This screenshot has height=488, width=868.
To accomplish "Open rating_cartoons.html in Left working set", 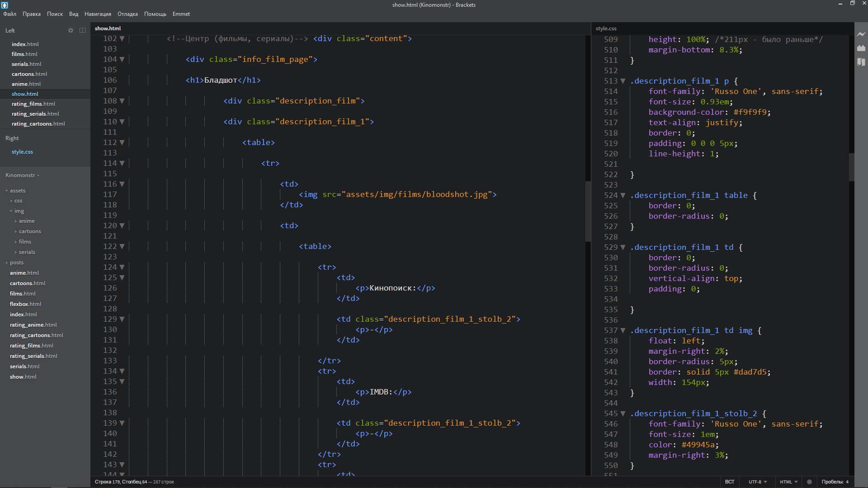I will (x=38, y=124).
